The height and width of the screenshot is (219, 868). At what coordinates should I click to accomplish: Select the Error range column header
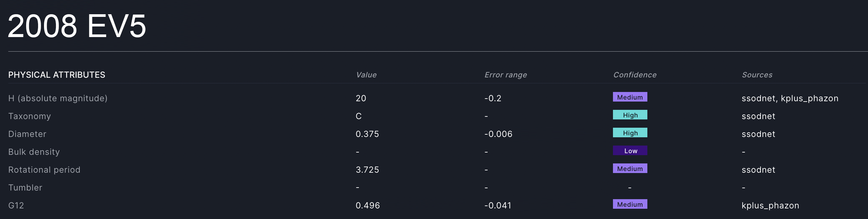tap(505, 75)
